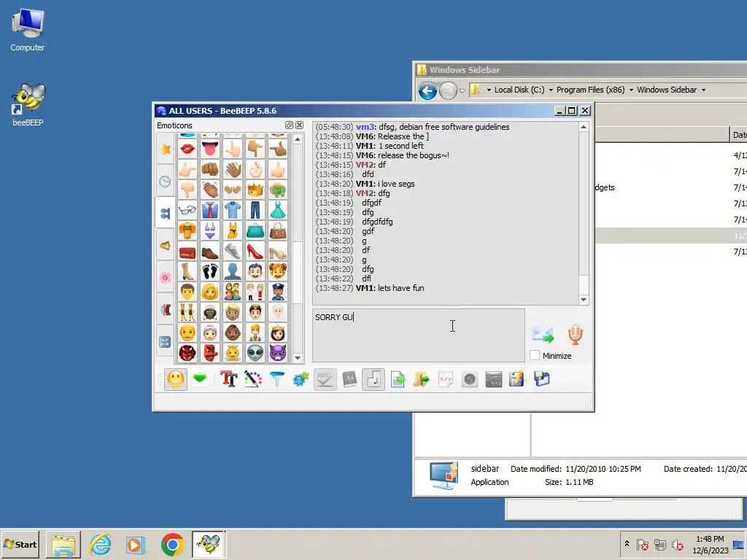Click the emoticon list scroll-down arrow

(x=298, y=357)
